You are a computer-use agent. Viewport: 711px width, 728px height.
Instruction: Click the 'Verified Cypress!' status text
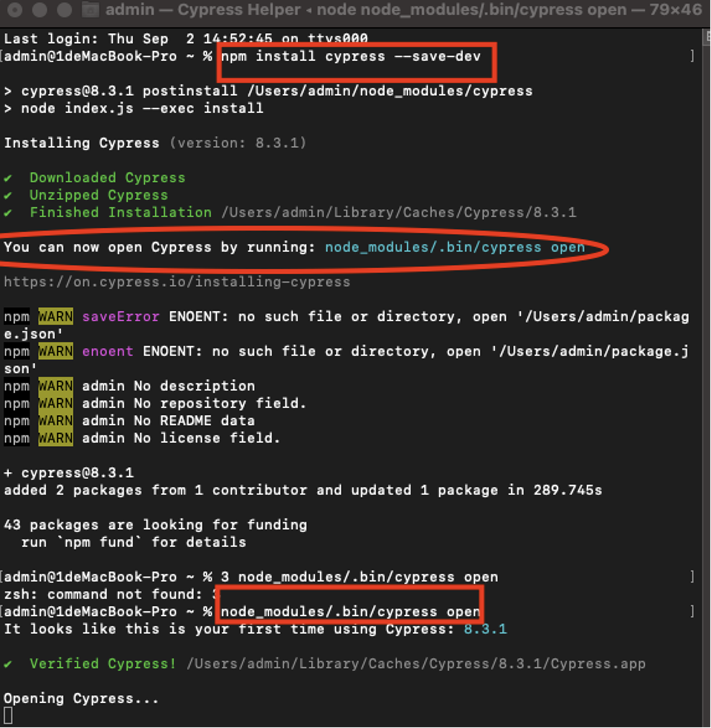coord(102,664)
